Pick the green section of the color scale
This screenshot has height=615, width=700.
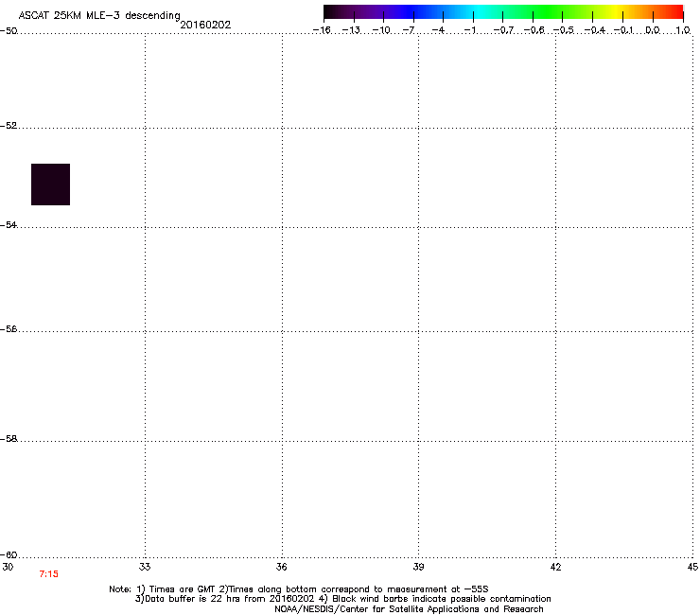pos(549,11)
